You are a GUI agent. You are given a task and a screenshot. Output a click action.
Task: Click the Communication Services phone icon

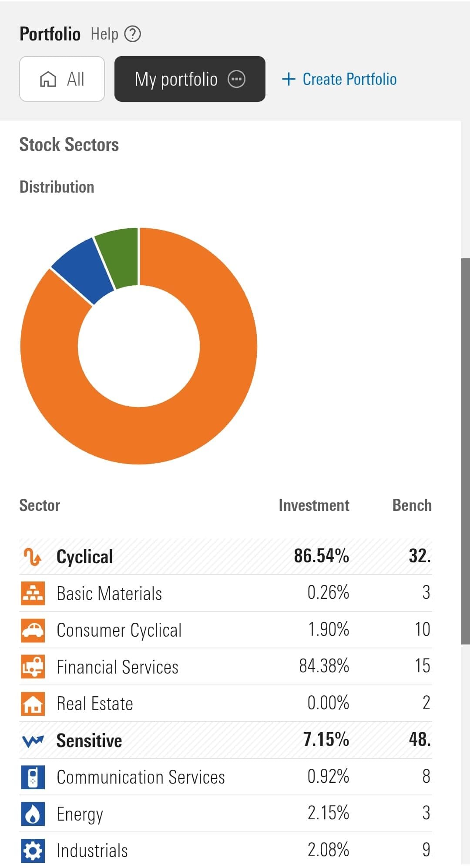click(x=34, y=777)
